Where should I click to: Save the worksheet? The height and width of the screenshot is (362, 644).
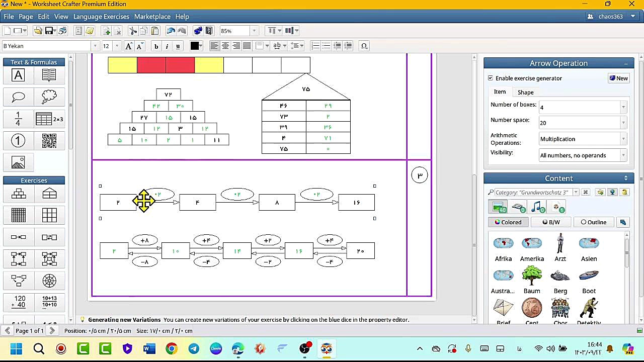click(49, 31)
